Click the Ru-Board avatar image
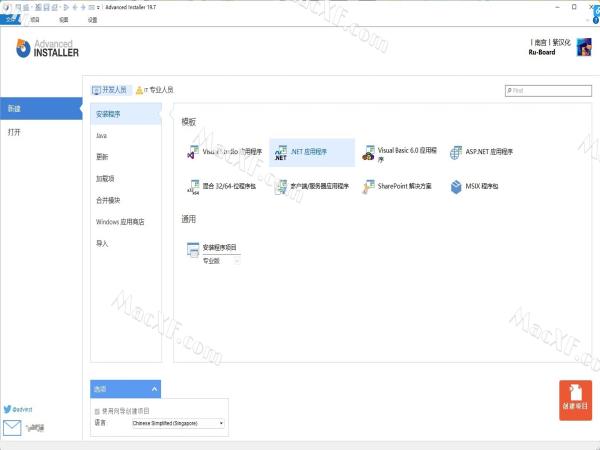The image size is (600, 450). tap(584, 47)
